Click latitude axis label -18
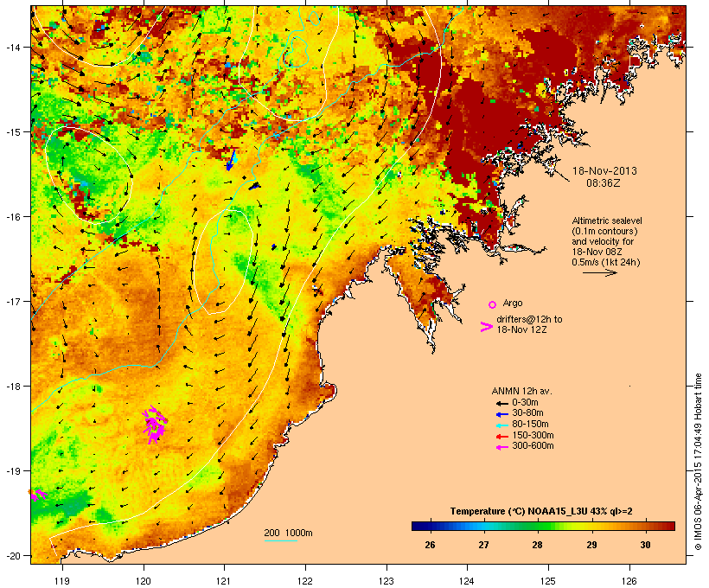The width and height of the screenshot is (709, 588). point(13,386)
